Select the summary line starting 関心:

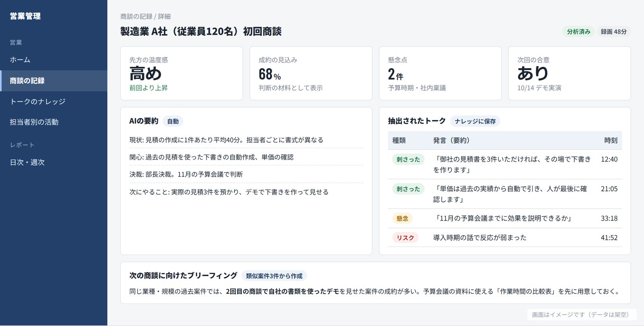tap(246, 157)
